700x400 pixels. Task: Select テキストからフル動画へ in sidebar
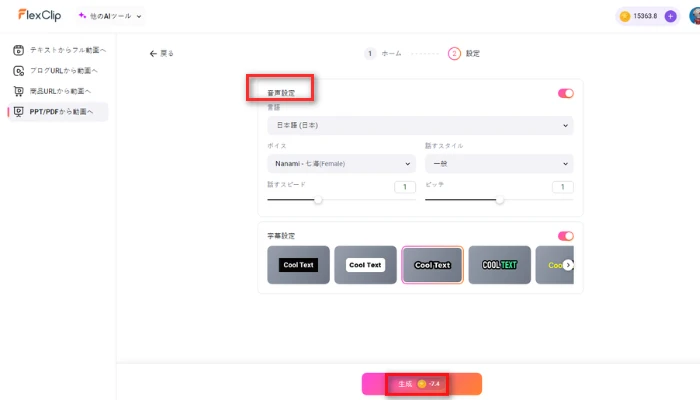pyautogui.click(x=68, y=49)
